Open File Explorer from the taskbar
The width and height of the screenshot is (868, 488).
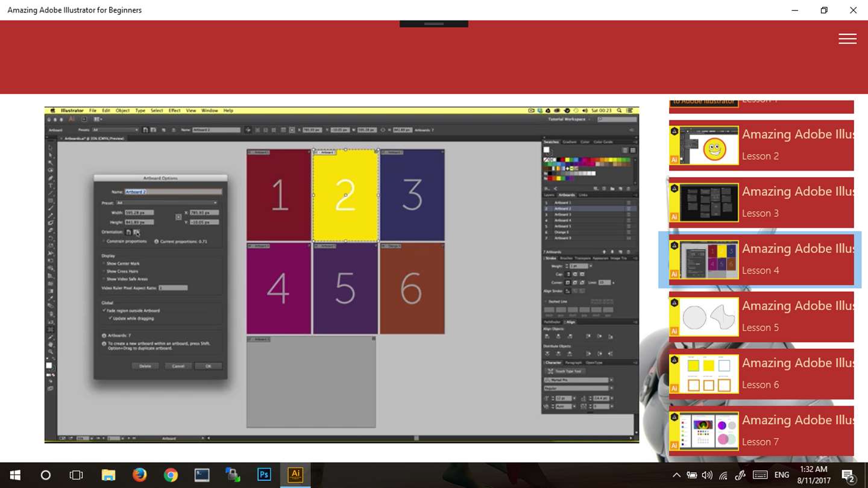tap(108, 475)
